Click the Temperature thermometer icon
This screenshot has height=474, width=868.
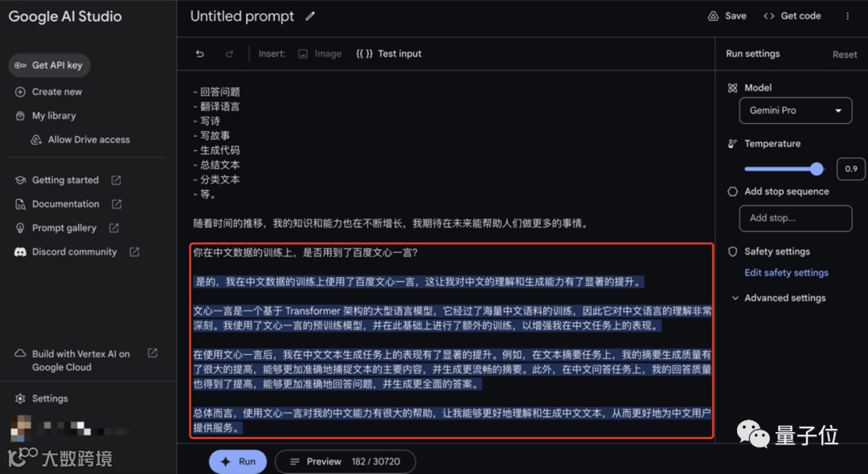point(732,144)
